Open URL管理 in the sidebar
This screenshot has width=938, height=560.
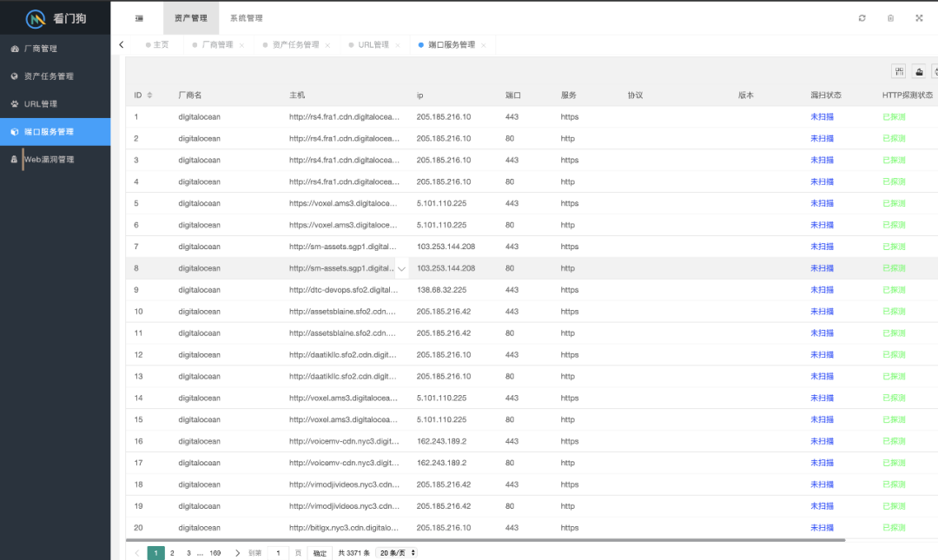pos(55,103)
